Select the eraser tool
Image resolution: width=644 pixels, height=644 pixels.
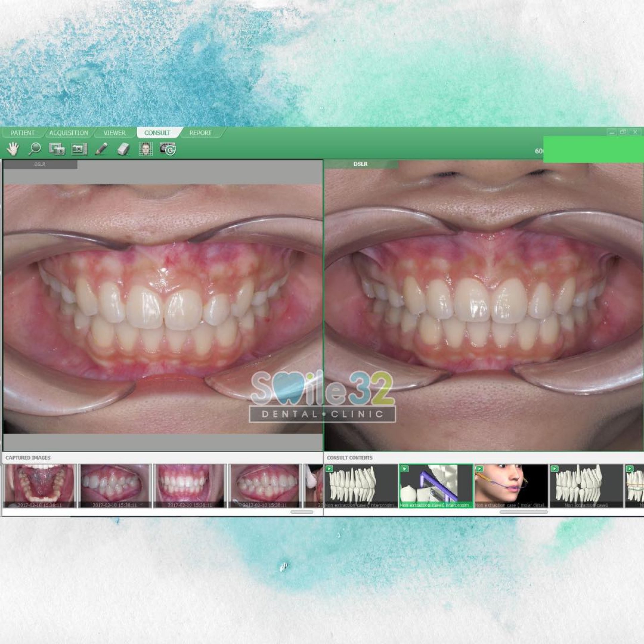point(123,149)
